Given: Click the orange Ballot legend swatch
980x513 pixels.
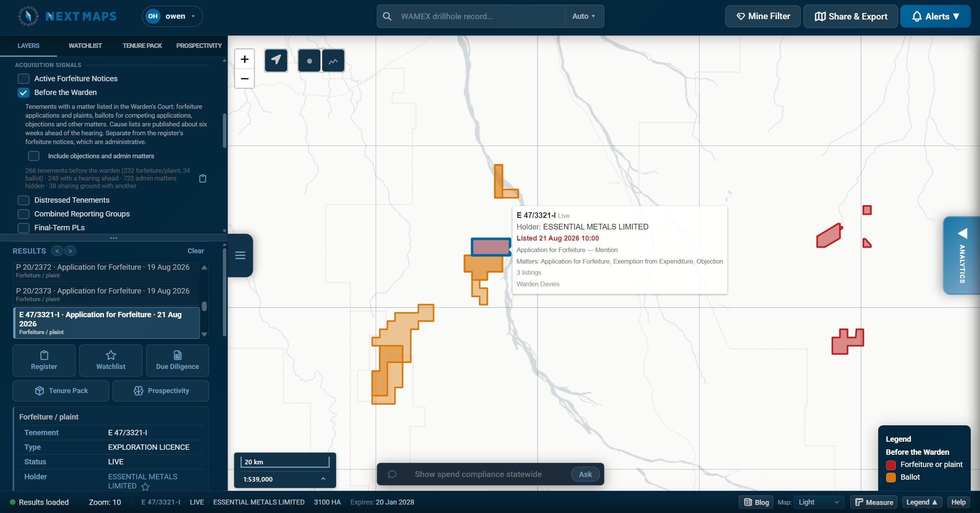Looking at the screenshot, I should [891, 477].
